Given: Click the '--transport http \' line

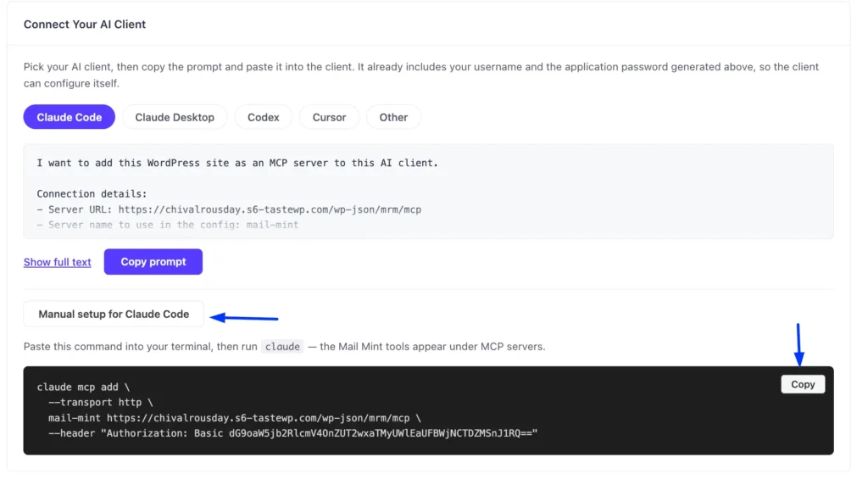Looking at the screenshot, I should pos(101,403).
